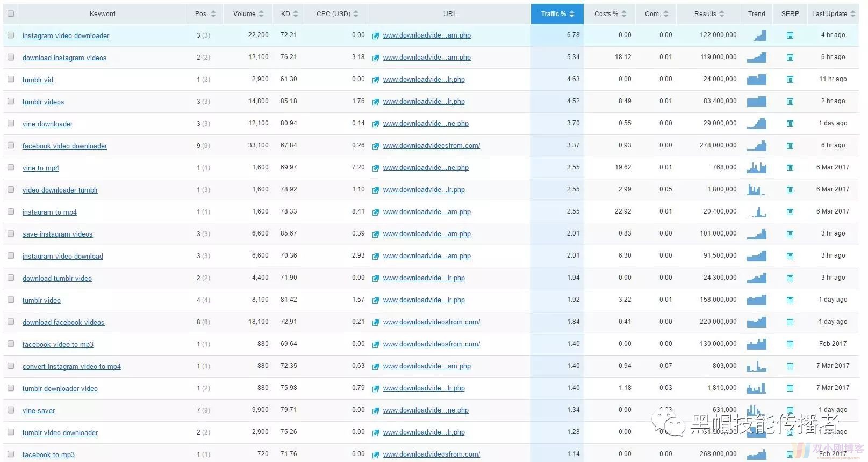View trend chart for tumblr downloader video
868x462 pixels.
pyautogui.click(x=757, y=388)
